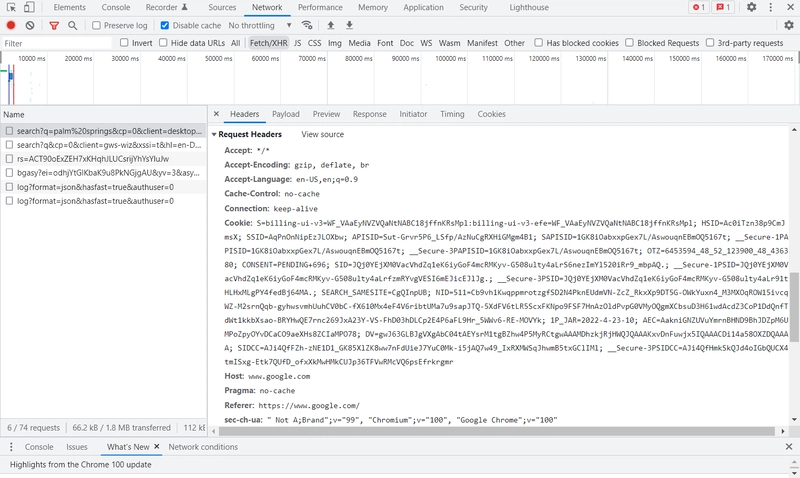Open the Lighthouse panel
The width and height of the screenshot is (800, 478).
pyautogui.click(x=529, y=7)
